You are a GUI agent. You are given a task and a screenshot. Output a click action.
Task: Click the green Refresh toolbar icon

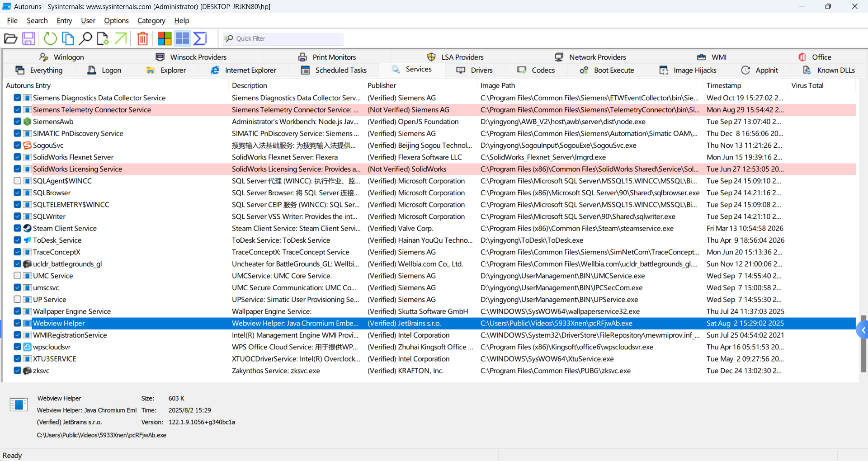click(x=50, y=38)
